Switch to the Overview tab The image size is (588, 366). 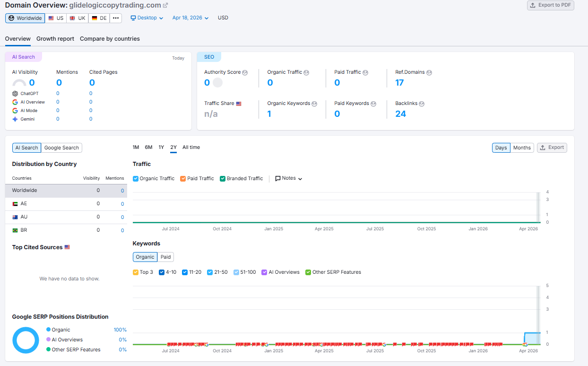pos(18,39)
